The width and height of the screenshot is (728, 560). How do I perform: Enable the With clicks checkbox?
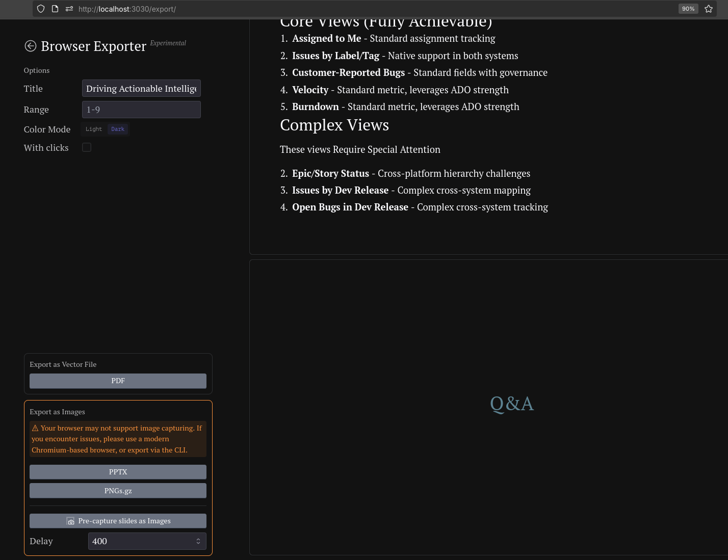tap(87, 147)
